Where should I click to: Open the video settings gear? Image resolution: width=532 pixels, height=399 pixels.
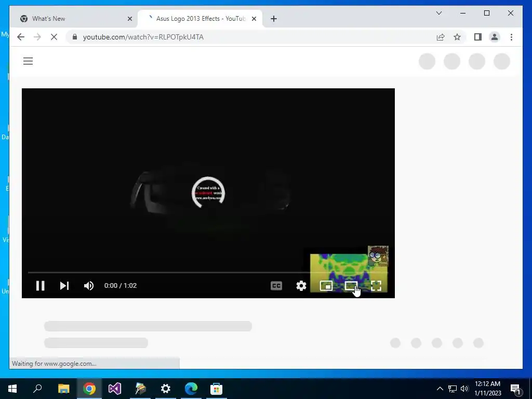click(x=301, y=286)
